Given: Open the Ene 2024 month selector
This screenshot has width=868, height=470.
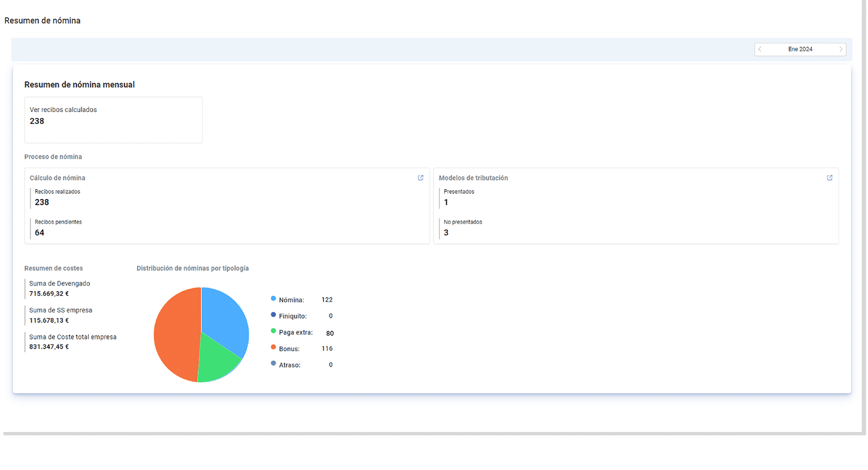Looking at the screenshot, I should pyautogui.click(x=800, y=49).
